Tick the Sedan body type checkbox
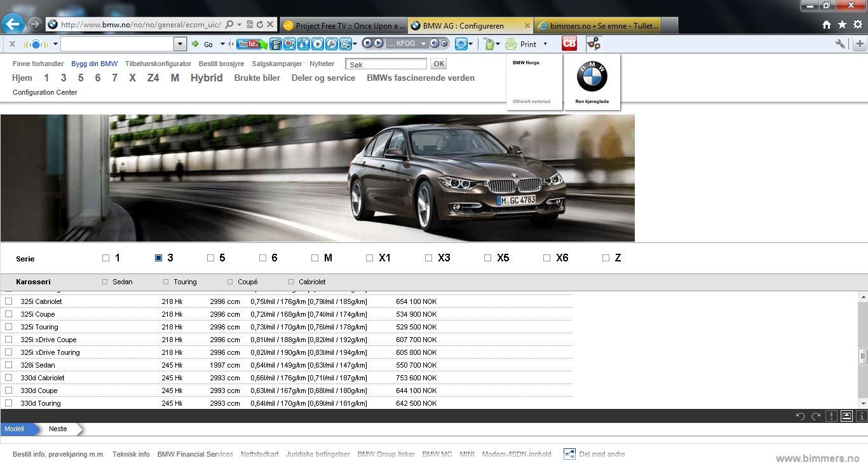 105,282
